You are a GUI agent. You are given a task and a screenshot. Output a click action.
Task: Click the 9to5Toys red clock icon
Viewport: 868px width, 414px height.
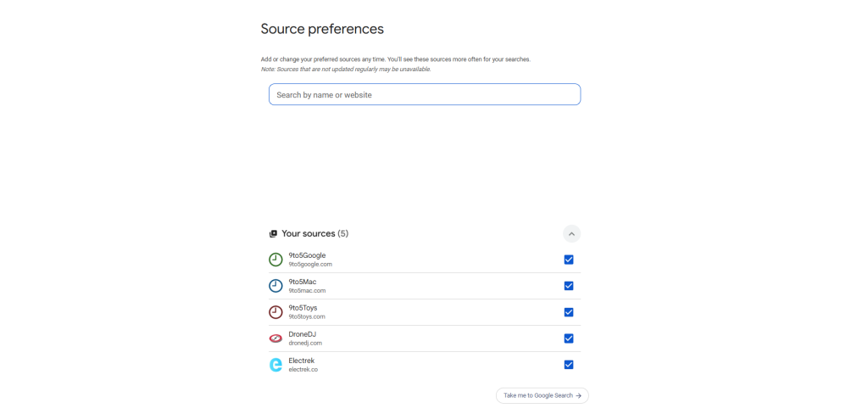tap(275, 312)
